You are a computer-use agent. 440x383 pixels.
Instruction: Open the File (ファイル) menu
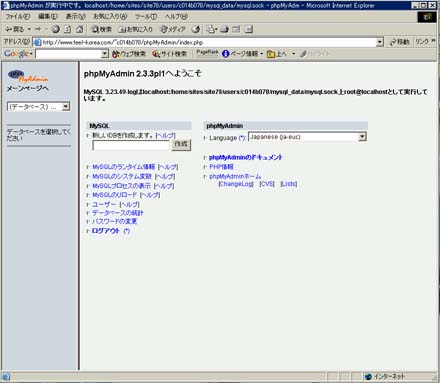pos(18,16)
